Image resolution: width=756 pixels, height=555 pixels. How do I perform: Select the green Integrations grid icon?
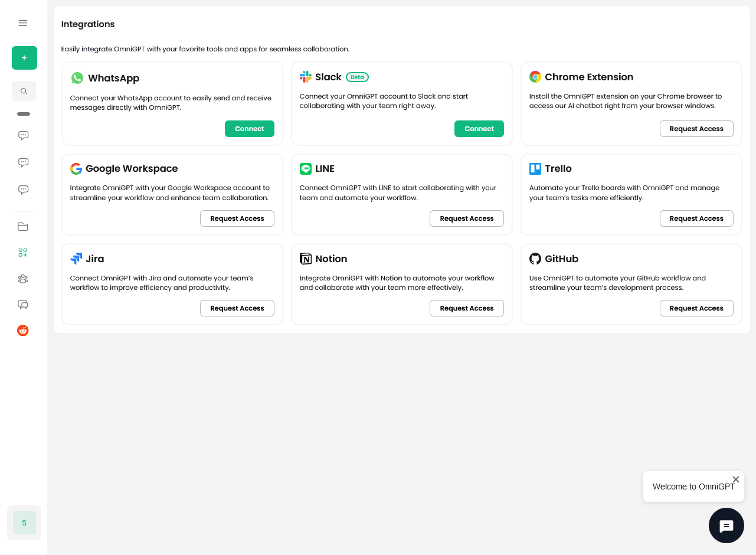(23, 253)
